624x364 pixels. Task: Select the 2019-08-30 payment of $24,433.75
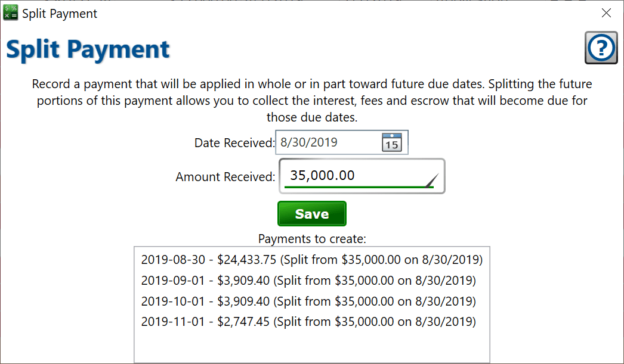coord(311,260)
